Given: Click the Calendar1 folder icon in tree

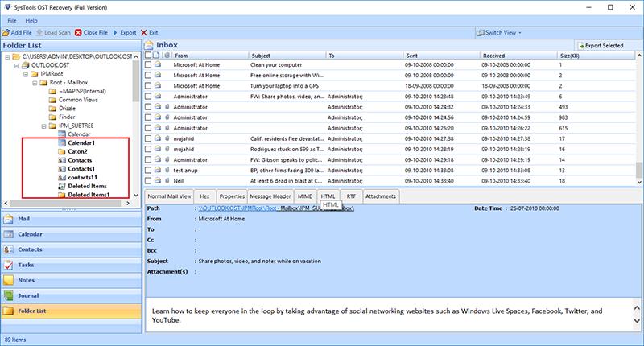Looking at the screenshot, I should point(62,143).
